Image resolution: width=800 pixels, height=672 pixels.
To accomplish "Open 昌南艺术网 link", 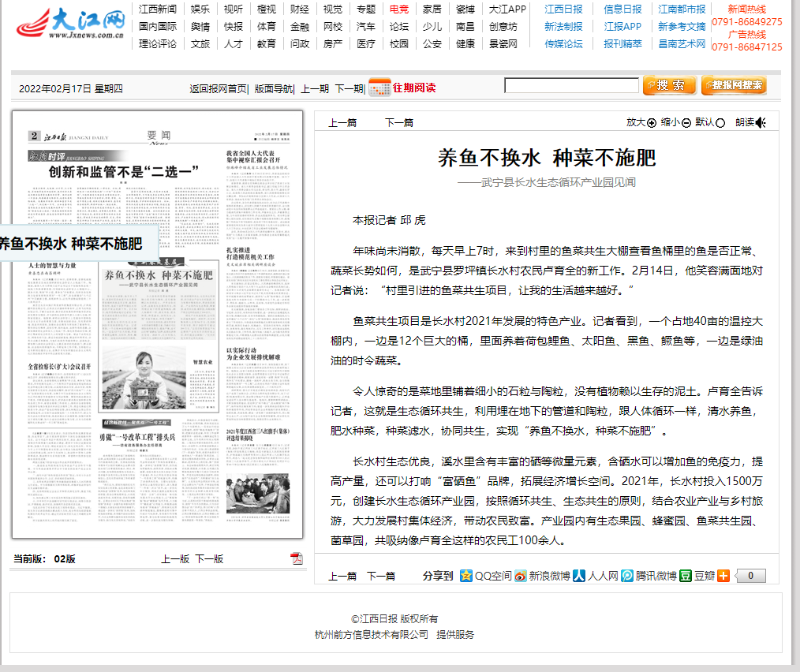I will (x=682, y=44).
